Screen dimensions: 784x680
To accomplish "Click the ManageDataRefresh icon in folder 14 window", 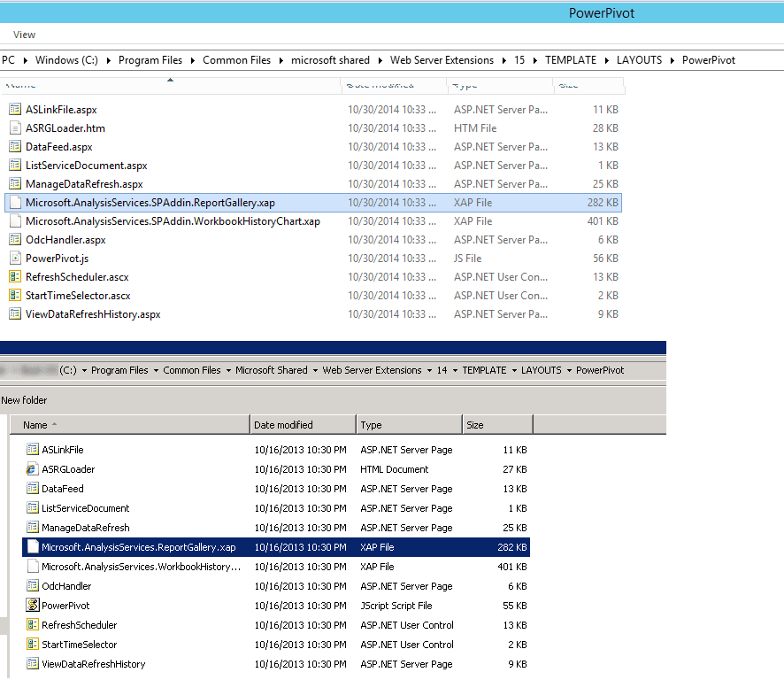I will (x=33, y=528).
